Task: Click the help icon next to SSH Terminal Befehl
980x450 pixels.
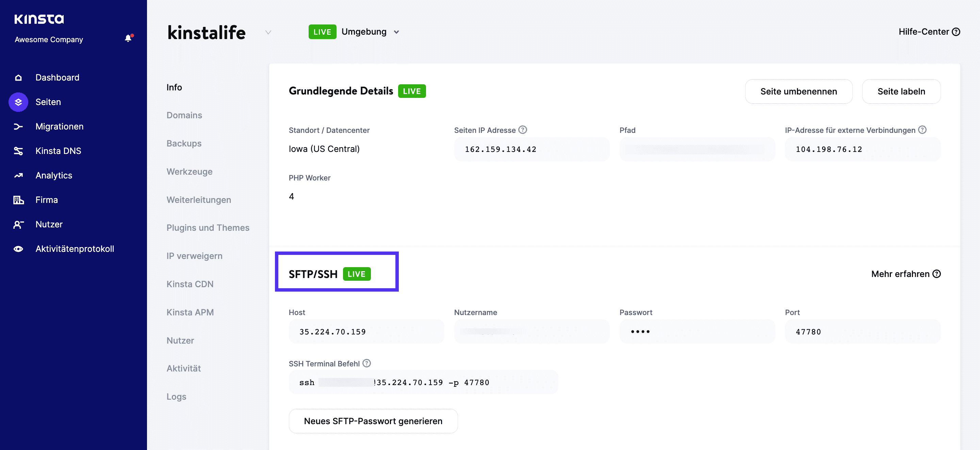Action: point(366,363)
